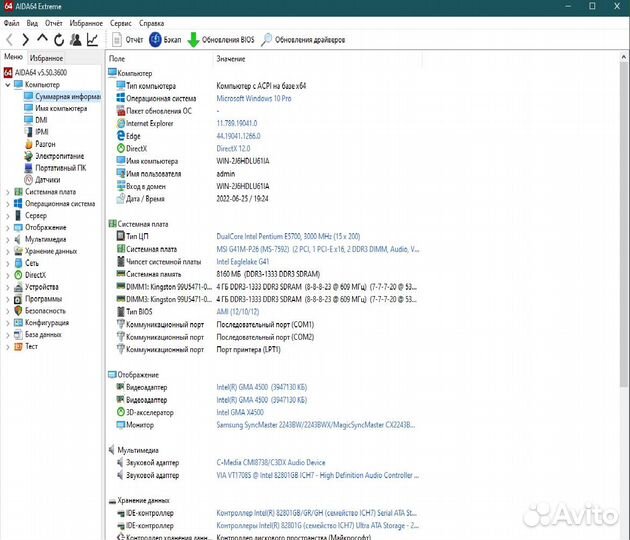Click the Бэкап toolbar button

pos(165,40)
